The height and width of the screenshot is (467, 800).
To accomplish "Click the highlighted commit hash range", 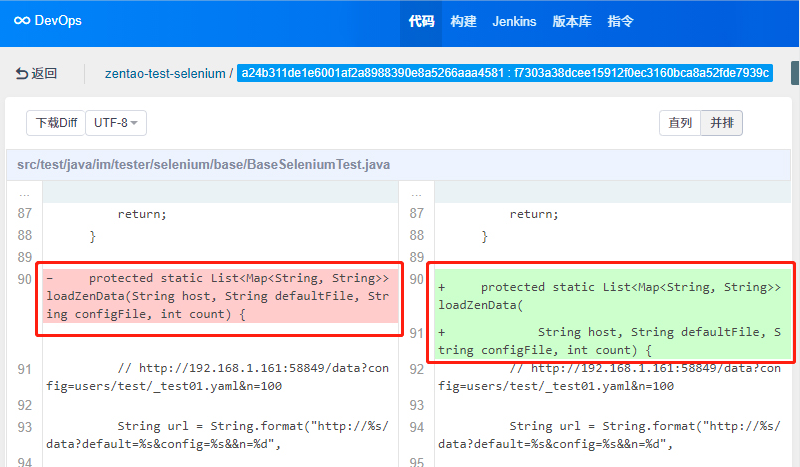I will [x=505, y=73].
